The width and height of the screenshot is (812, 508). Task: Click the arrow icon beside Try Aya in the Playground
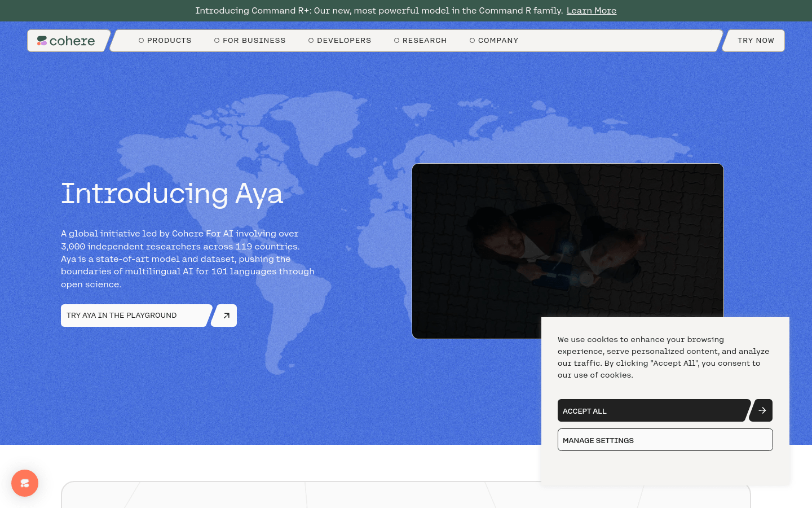coord(224,316)
